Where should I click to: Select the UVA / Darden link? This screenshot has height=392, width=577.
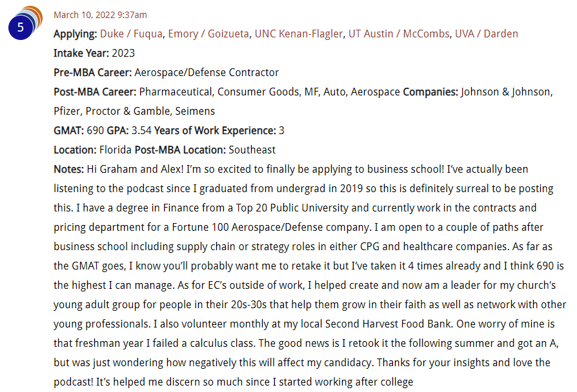click(486, 34)
